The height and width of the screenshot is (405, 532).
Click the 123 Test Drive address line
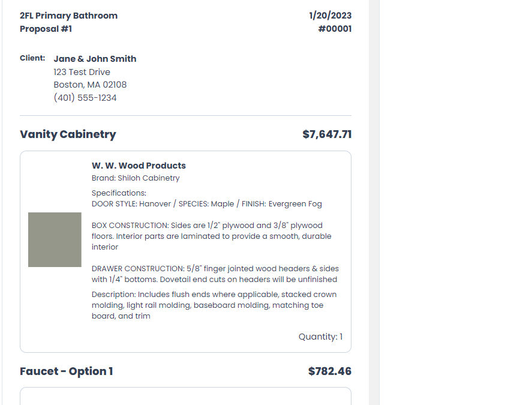pyautogui.click(x=82, y=72)
